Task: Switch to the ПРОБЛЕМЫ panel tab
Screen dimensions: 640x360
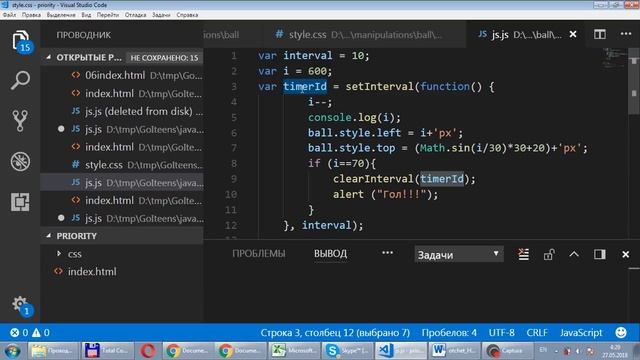Action: [259, 253]
